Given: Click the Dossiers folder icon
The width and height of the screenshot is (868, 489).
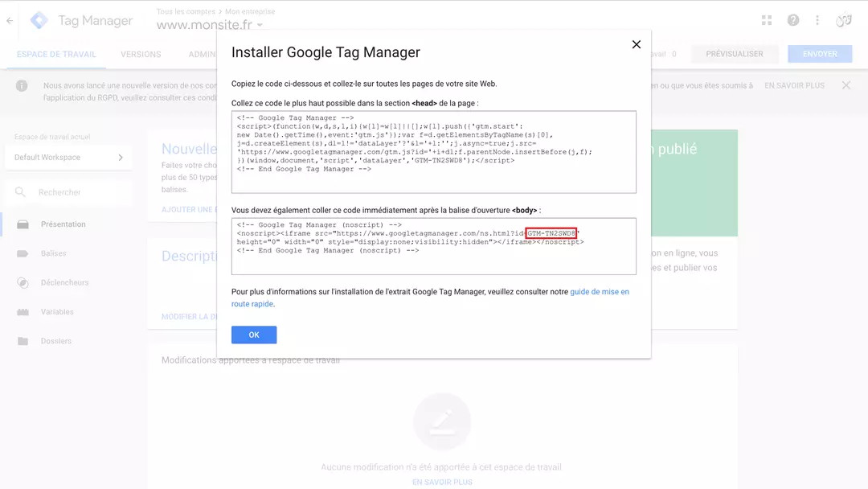Looking at the screenshot, I should [23, 341].
